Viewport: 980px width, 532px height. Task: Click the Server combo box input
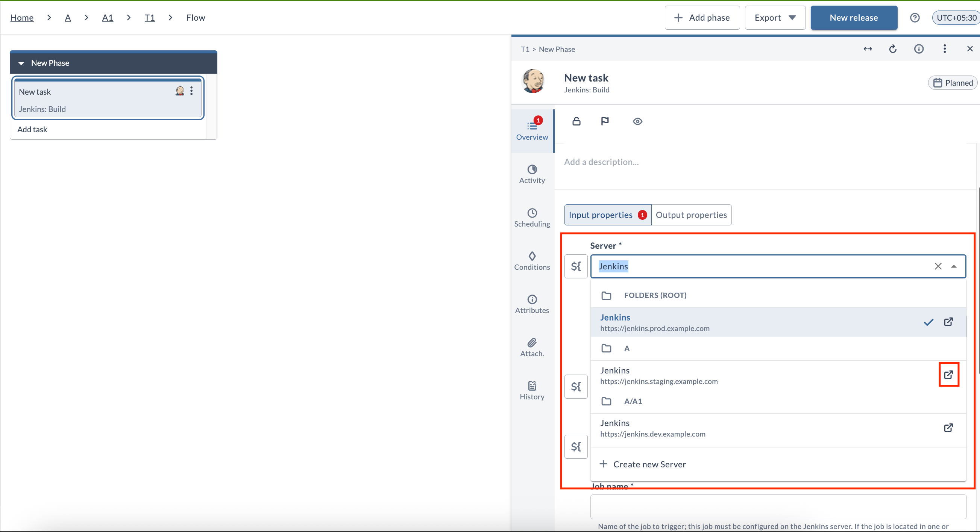[778, 266]
